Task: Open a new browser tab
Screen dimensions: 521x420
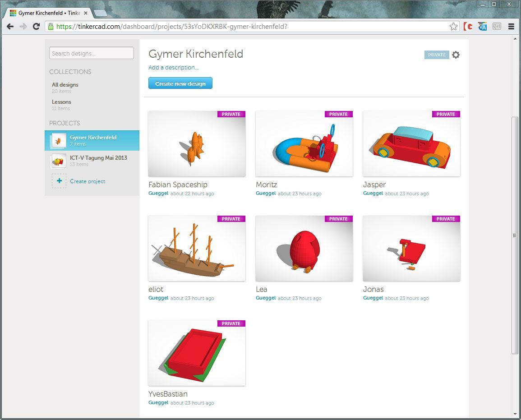Action: (x=100, y=13)
